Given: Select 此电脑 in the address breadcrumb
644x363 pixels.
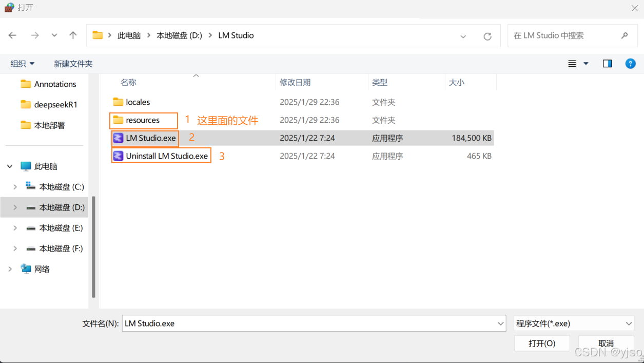Looking at the screenshot, I should pos(129,35).
